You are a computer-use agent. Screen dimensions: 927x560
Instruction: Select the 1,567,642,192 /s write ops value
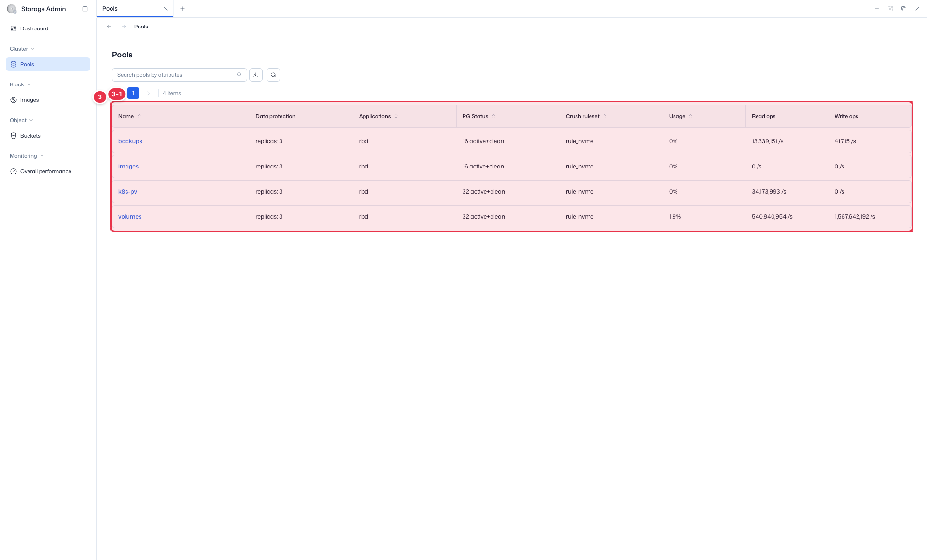coord(855,217)
